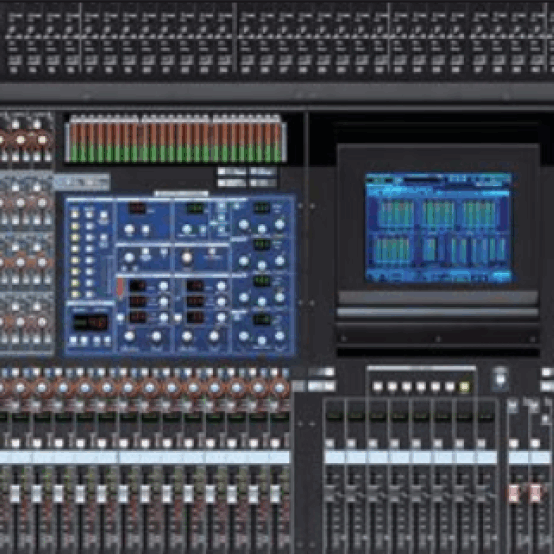Click the gray label strip atop the blue panel
The width and height of the screenshot is (554, 554).
(x=181, y=194)
